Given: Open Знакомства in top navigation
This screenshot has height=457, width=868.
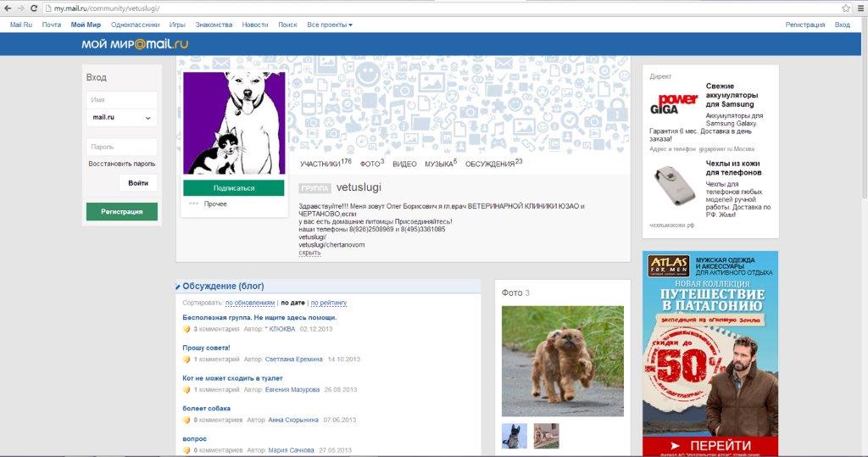Looking at the screenshot, I should [214, 25].
